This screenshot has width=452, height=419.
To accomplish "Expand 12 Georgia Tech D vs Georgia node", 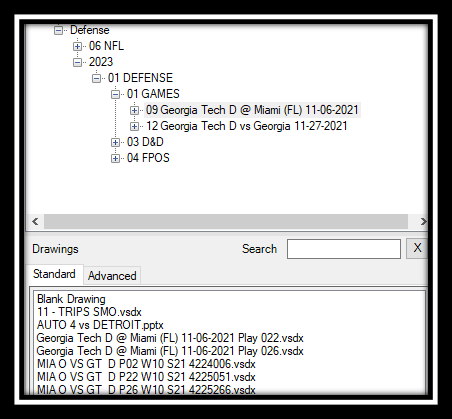I will [134, 126].
